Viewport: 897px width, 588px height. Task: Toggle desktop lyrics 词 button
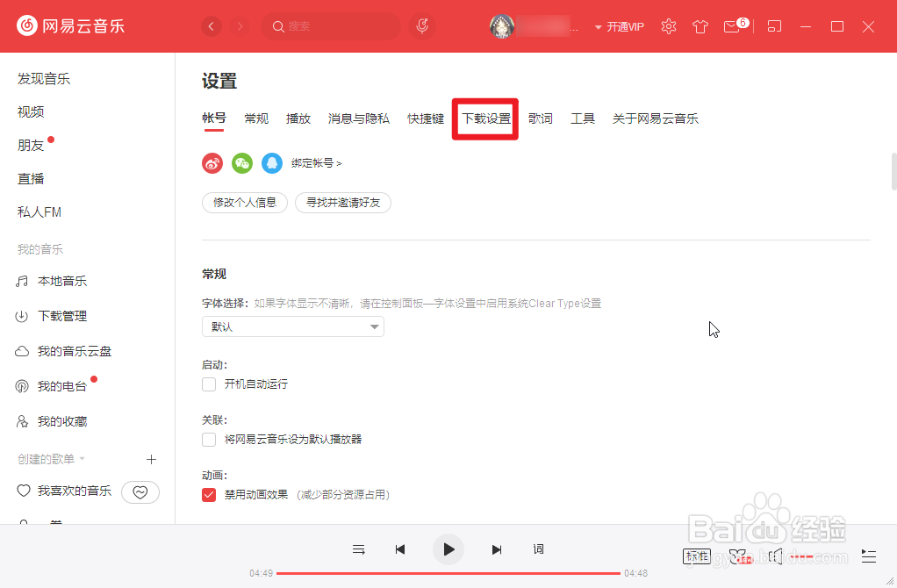(x=538, y=549)
